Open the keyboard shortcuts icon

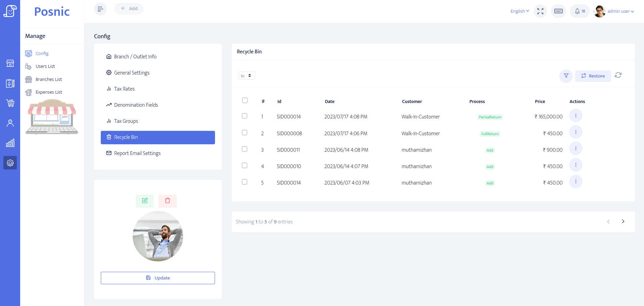tap(558, 11)
